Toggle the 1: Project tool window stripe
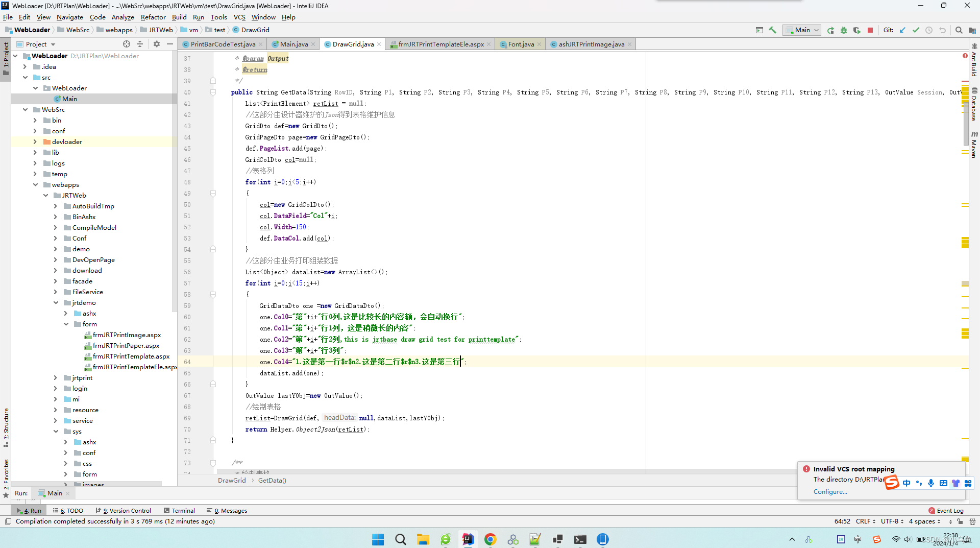Screen dimensions: 980x548 click(x=6, y=59)
